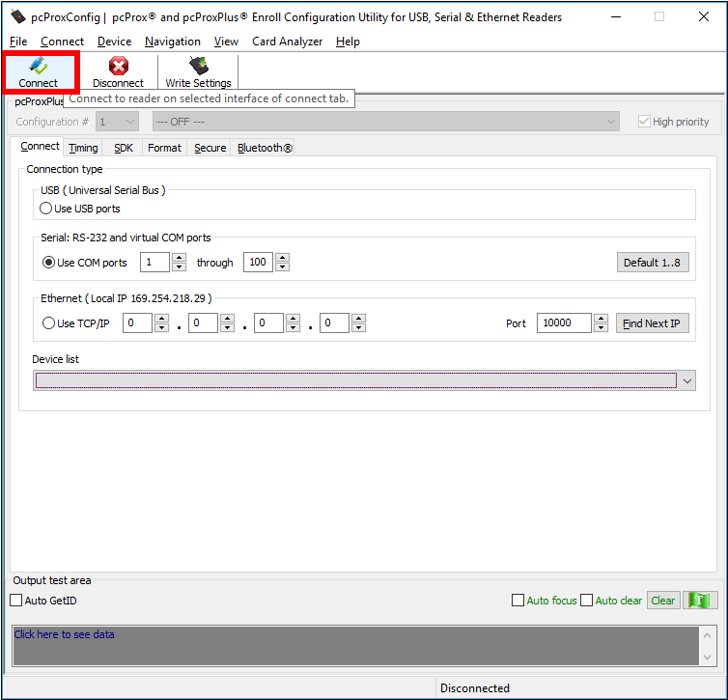The image size is (728, 700).
Task: Decrease the Port number 10000
Action: [602, 327]
